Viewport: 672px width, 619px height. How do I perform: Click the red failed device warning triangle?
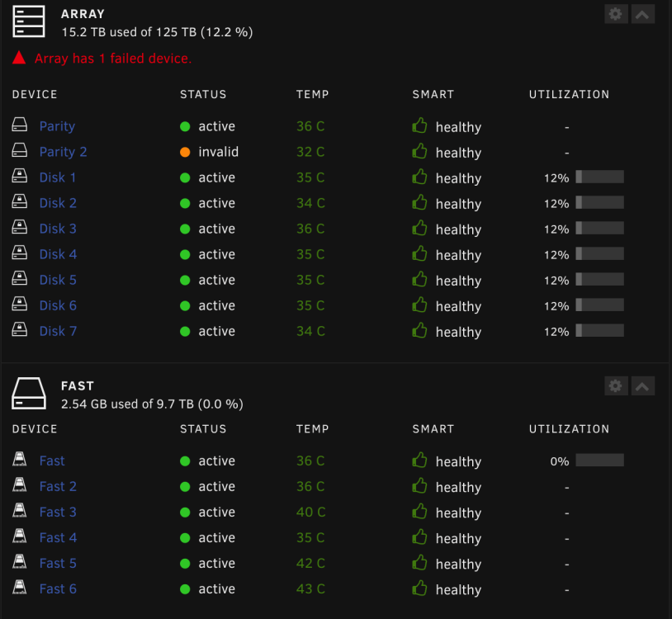(19, 58)
